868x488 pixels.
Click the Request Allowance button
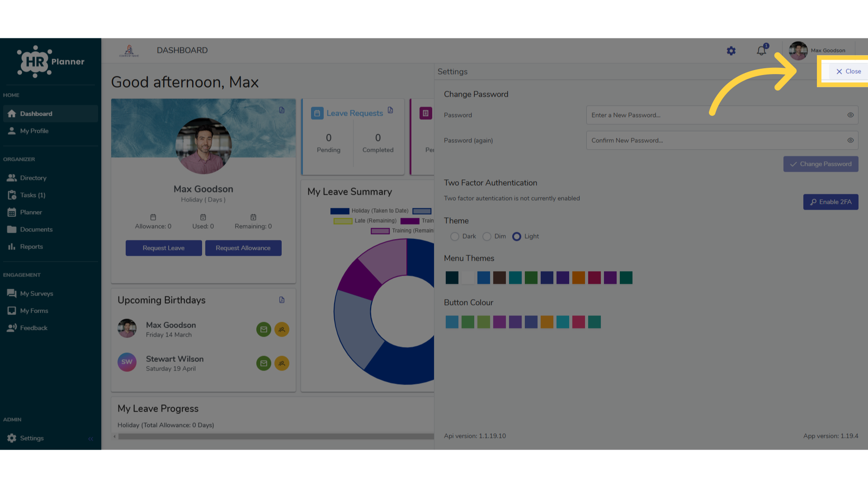point(243,248)
